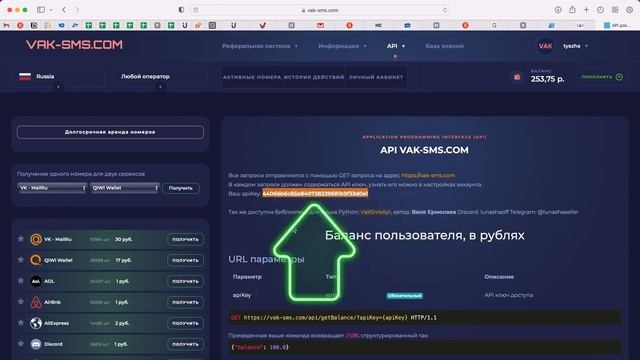640x360 pixels.
Task: Click the Discord service icon
Action: pos(36,344)
